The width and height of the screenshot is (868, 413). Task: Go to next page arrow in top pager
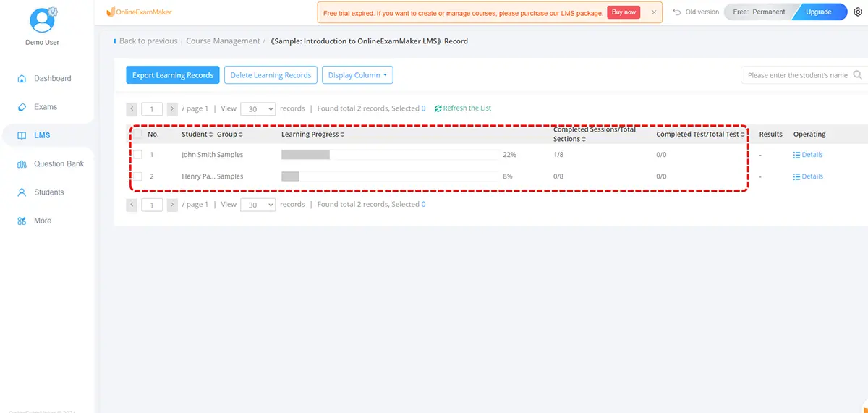(x=172, y=109)
